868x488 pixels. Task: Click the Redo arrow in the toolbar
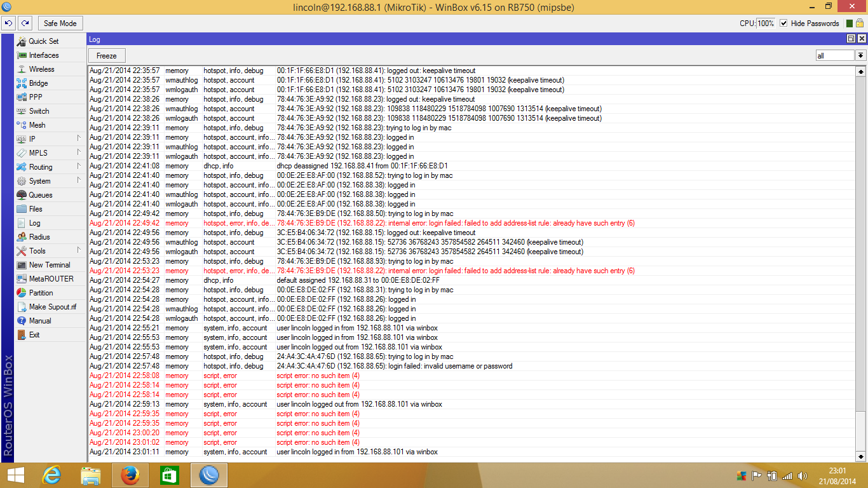[25, 24]
